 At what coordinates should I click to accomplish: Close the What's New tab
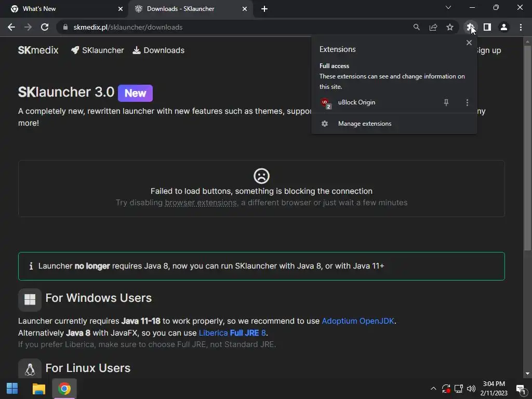(121, 9)
